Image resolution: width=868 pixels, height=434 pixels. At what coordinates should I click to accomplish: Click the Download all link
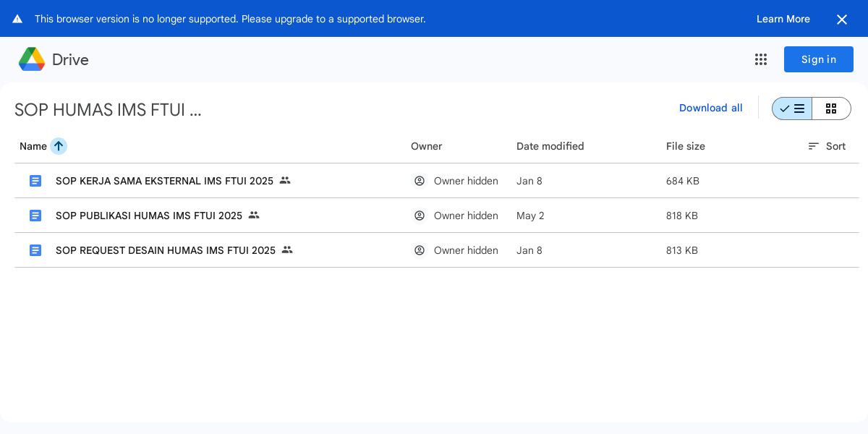tap(710, 108)
